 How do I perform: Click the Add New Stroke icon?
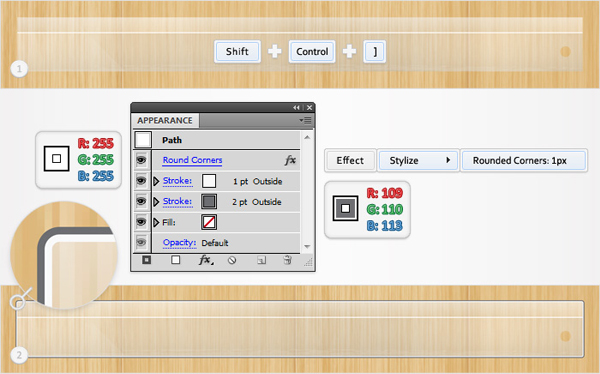point(147,260)
